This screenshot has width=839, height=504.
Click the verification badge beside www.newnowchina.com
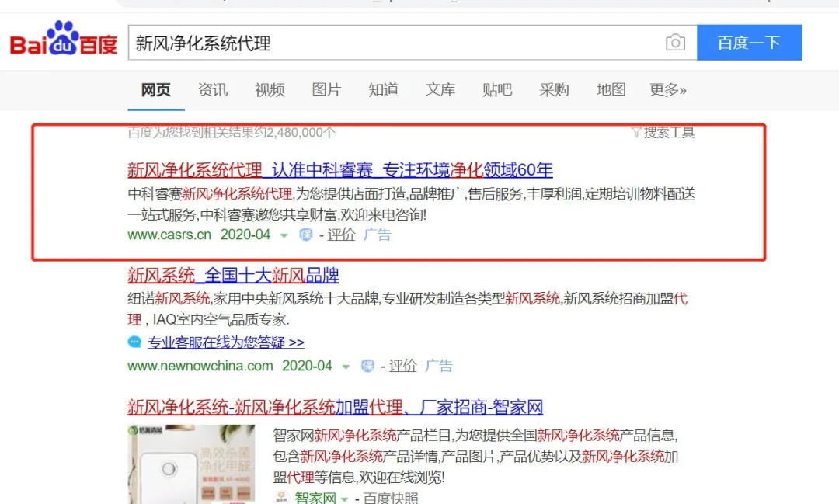tap(367, 366)
